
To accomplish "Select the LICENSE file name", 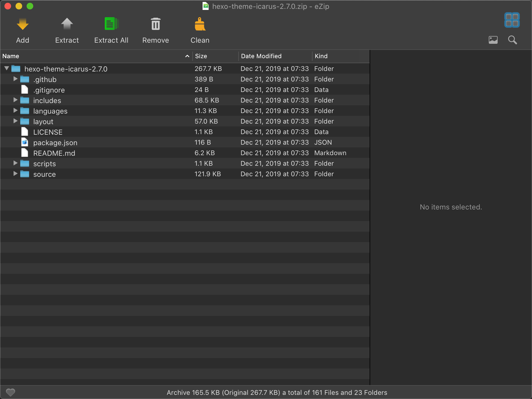I will coord(48,132).
